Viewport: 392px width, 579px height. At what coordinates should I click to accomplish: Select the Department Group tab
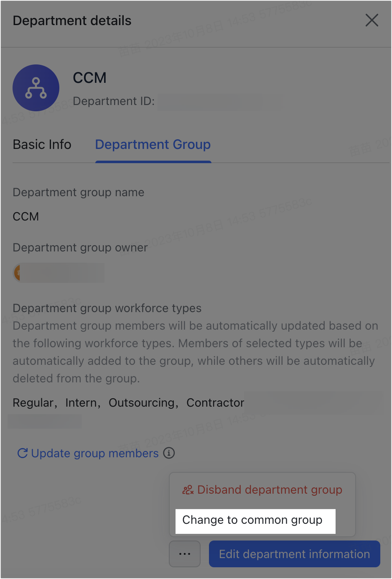point(153,144)
